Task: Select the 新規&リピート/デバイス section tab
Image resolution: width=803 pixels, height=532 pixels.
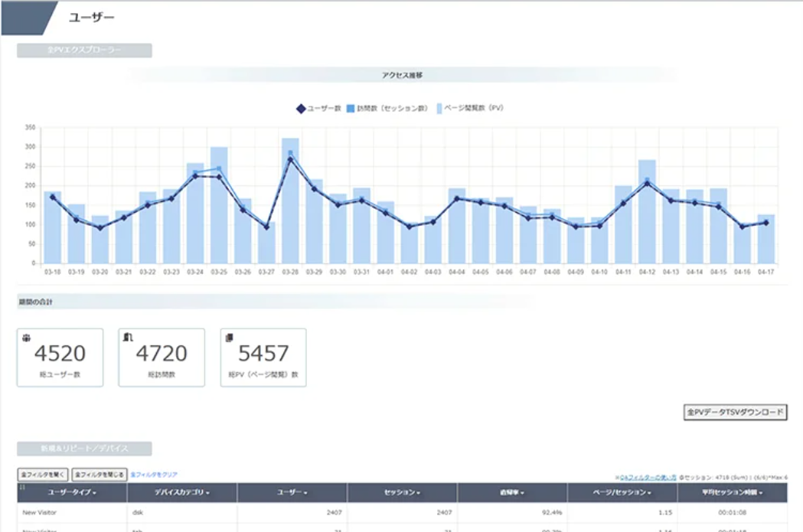Action: click(84, 449)
